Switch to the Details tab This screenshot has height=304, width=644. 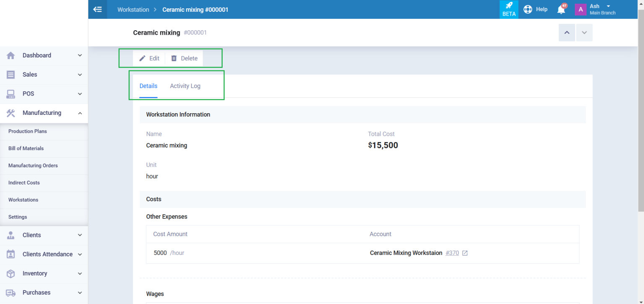point(148,86)
